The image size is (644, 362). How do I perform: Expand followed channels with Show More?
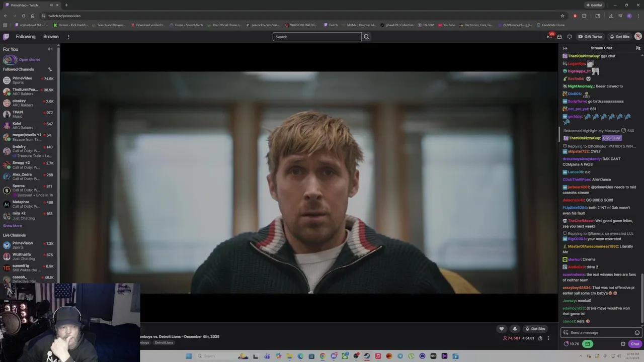(13, 226)
